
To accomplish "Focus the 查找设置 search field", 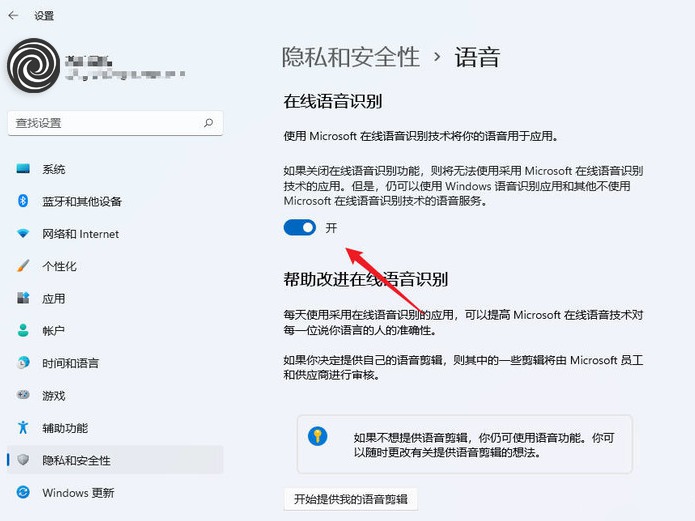I will 115,123.
